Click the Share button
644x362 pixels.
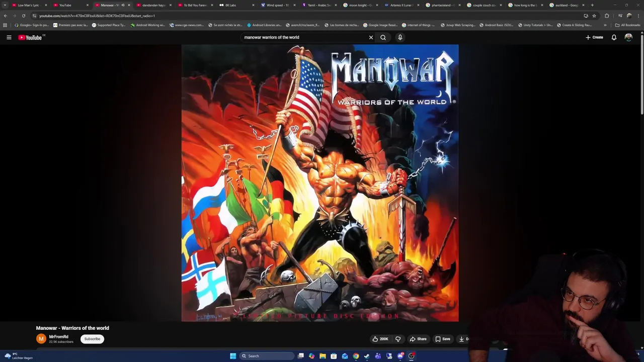pos(418,339)
